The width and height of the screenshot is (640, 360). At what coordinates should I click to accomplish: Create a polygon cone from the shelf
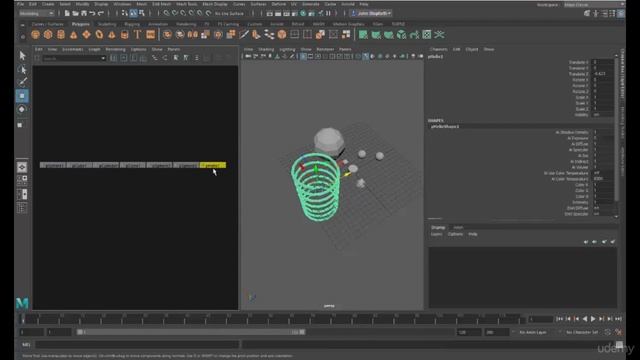click(73, 35)
